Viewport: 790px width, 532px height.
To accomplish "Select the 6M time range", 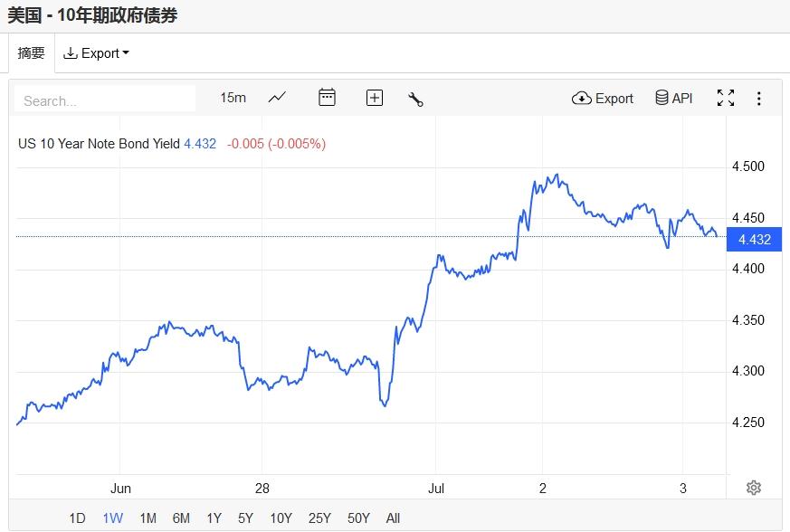I will pos(181,518).
